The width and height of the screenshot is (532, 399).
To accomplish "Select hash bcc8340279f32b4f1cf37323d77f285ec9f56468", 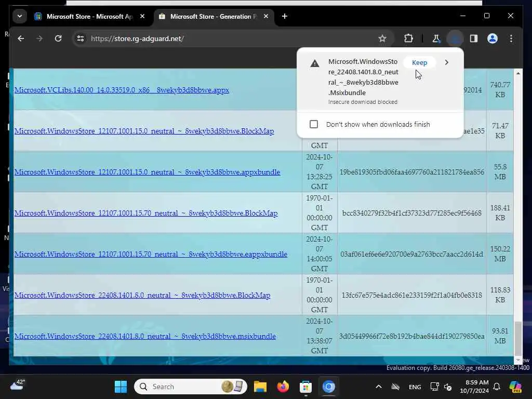I will [411, 213].
